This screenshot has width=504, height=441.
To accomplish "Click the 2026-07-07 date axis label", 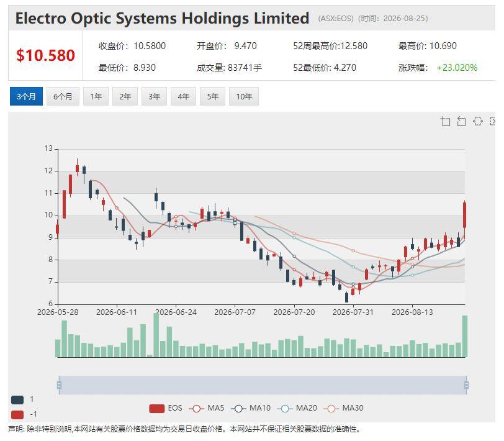I will point(235,312).
